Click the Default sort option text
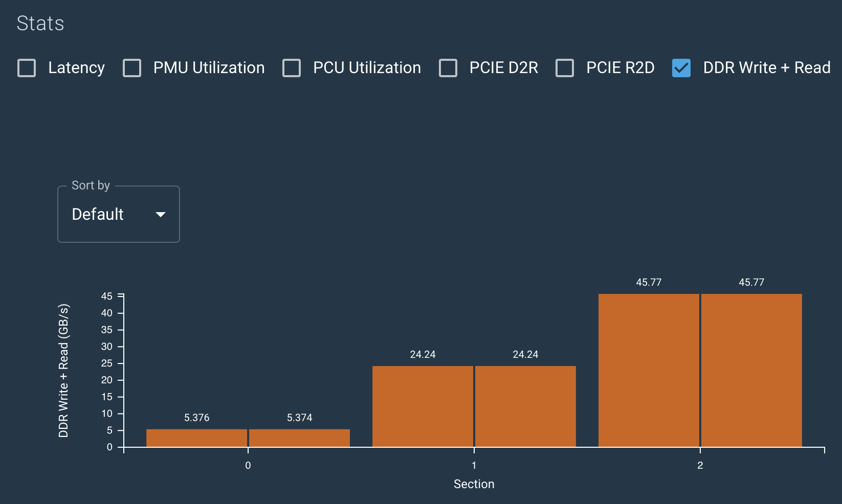Screen dimensions: 842x504 98,214
